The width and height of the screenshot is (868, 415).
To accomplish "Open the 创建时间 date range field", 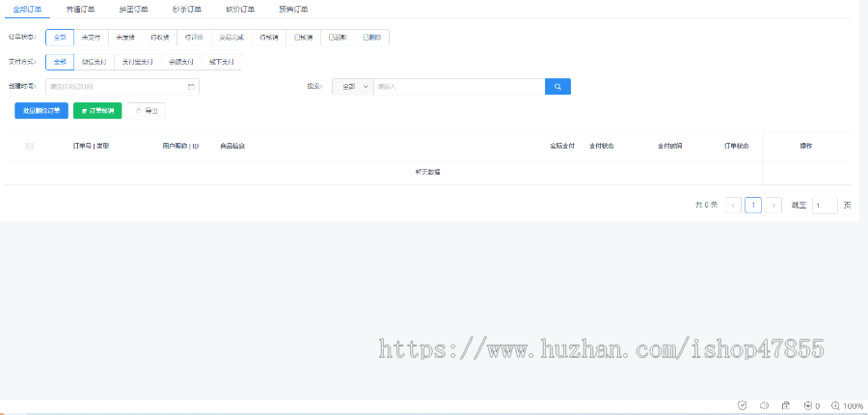I will click(x=122, y=87).
